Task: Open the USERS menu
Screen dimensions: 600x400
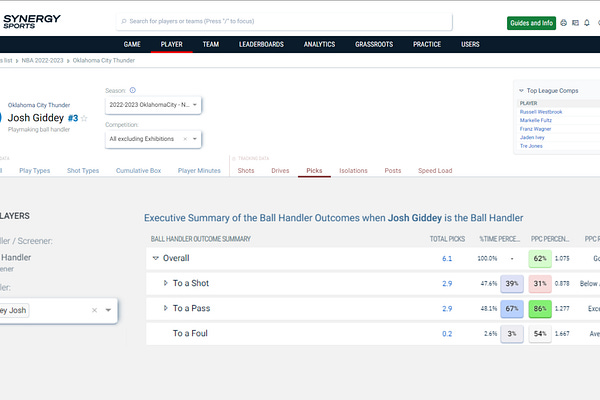Action: pos(470,44)
